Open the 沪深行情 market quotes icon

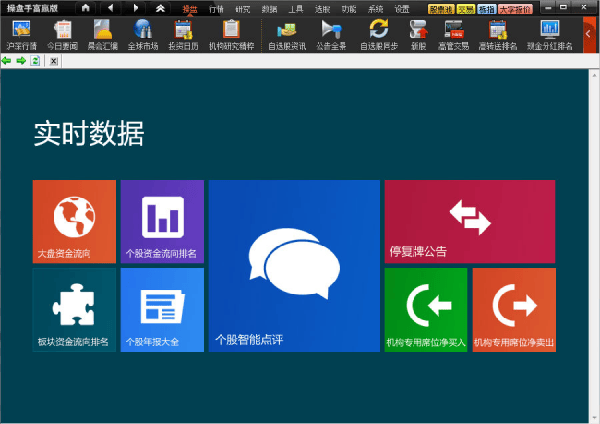20,34
